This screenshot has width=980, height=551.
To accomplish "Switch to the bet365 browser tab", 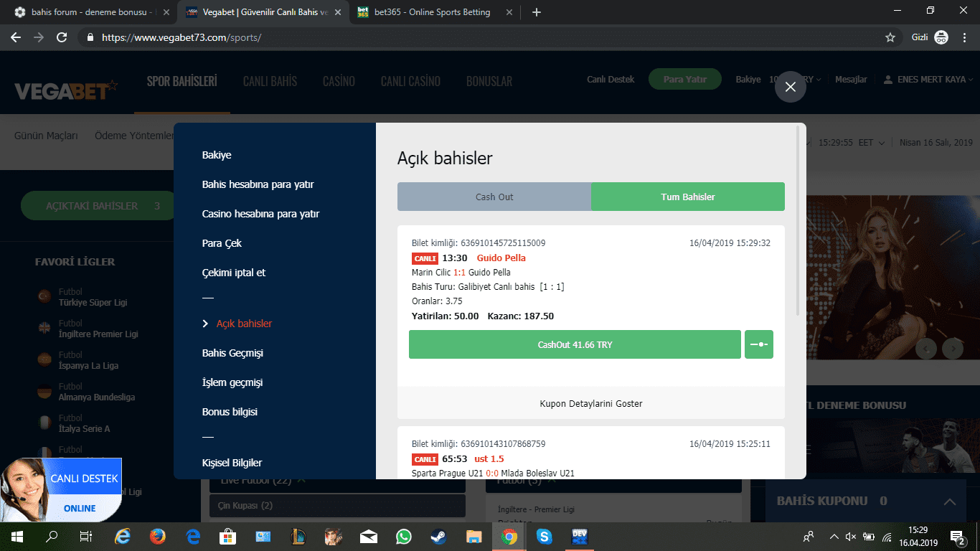I will pos(433,12).
